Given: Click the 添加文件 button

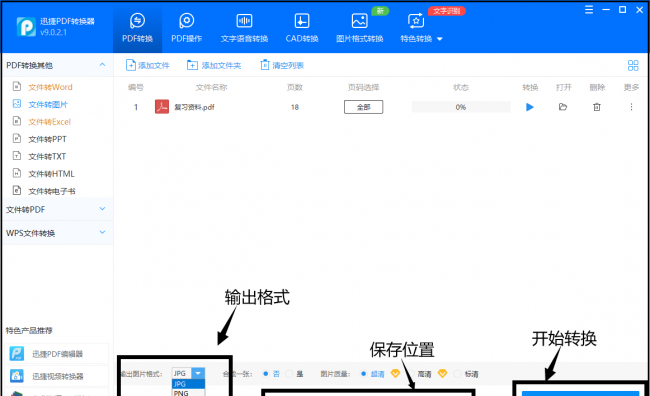Looking at the screenshot, I should coord(148,65).
